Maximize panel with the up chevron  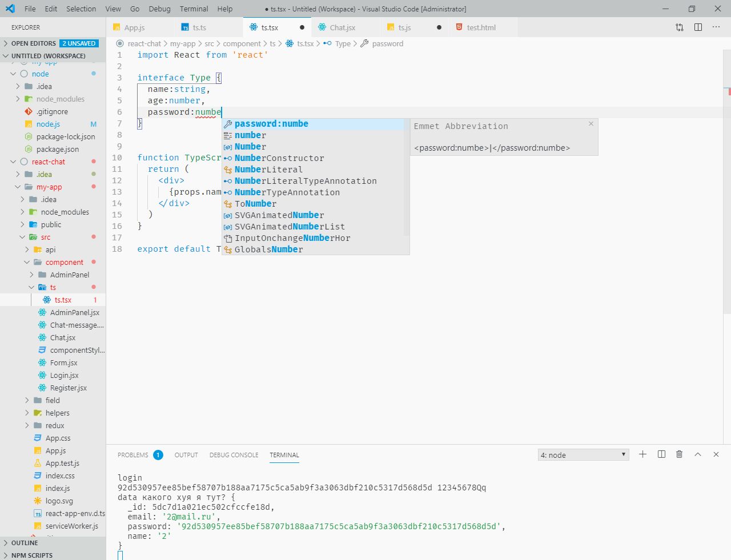697,454
